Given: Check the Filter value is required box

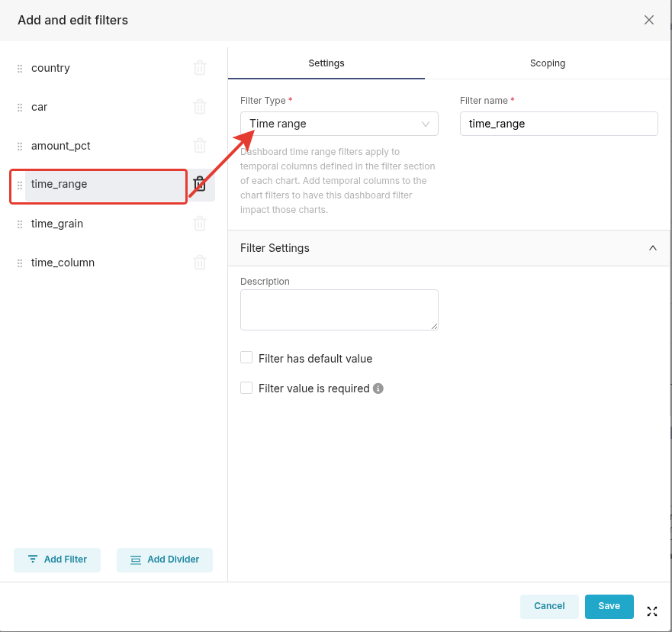Looking at the screenshot, I should [x=246, y=388].
